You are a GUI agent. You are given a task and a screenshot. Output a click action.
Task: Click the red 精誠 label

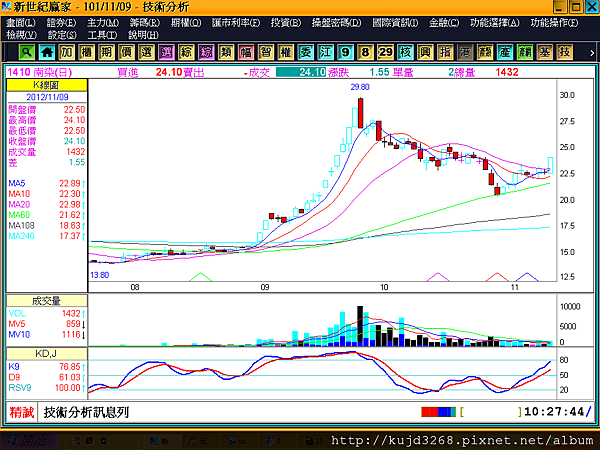pos(22,412)
